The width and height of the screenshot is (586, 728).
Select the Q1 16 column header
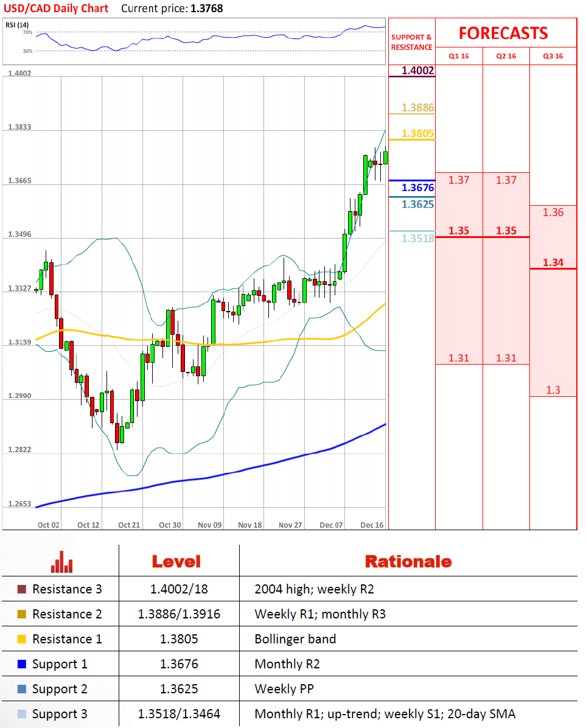(459, 56)
